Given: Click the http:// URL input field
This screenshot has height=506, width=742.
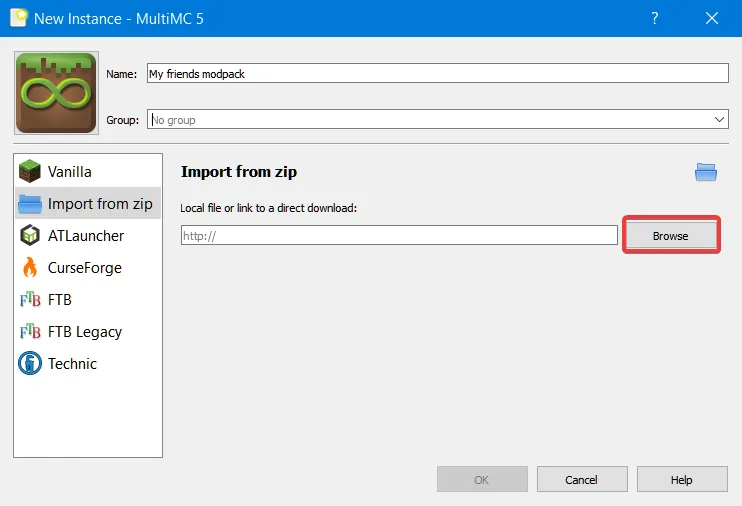Looking at the screenshot, I should 399,235.
